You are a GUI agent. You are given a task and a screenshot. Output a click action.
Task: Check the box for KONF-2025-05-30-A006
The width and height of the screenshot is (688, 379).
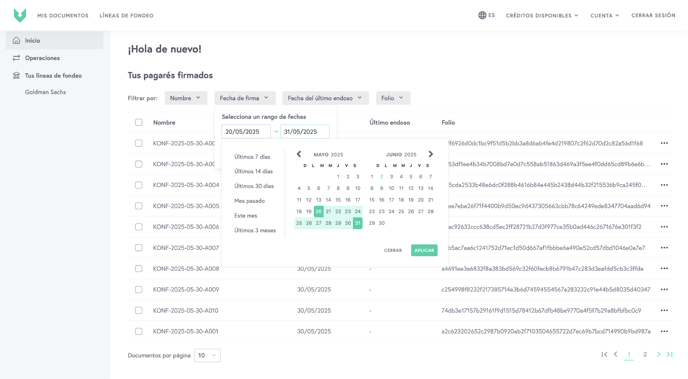(139, 227)
